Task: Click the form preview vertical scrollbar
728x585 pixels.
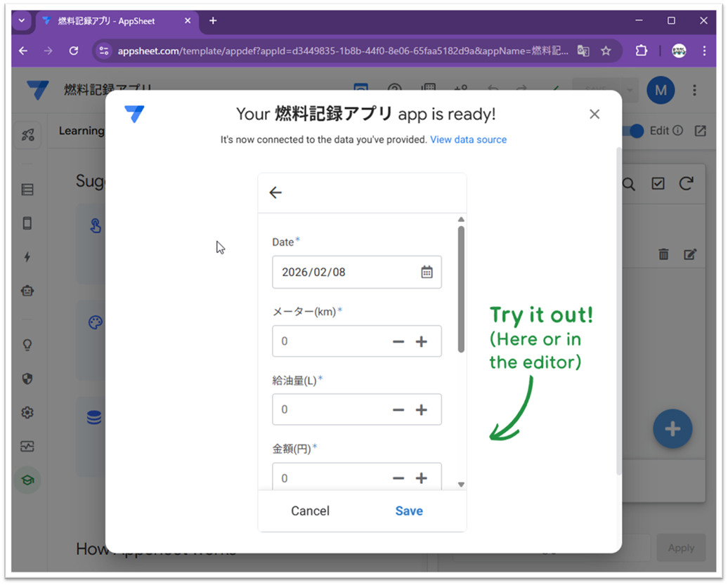Action: pos(461,288)
